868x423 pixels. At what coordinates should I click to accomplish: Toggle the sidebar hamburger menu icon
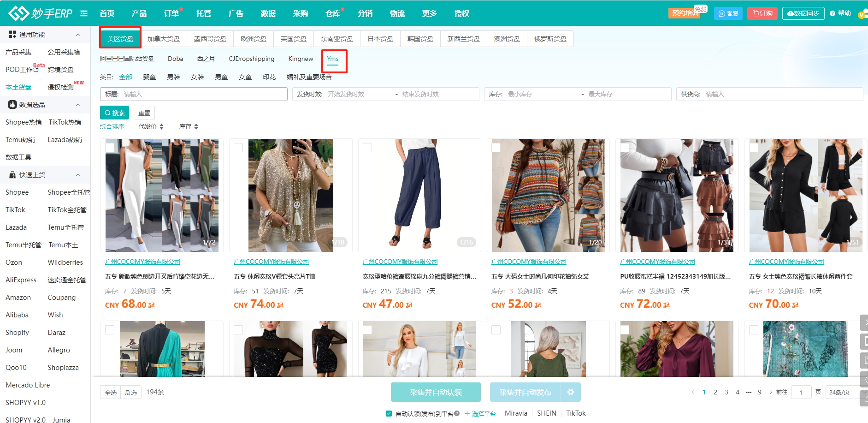(84, 13)
